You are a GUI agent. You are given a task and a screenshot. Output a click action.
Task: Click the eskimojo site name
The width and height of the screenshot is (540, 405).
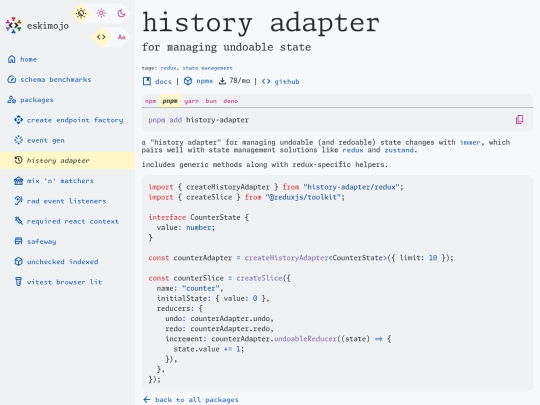pos(48,26)
